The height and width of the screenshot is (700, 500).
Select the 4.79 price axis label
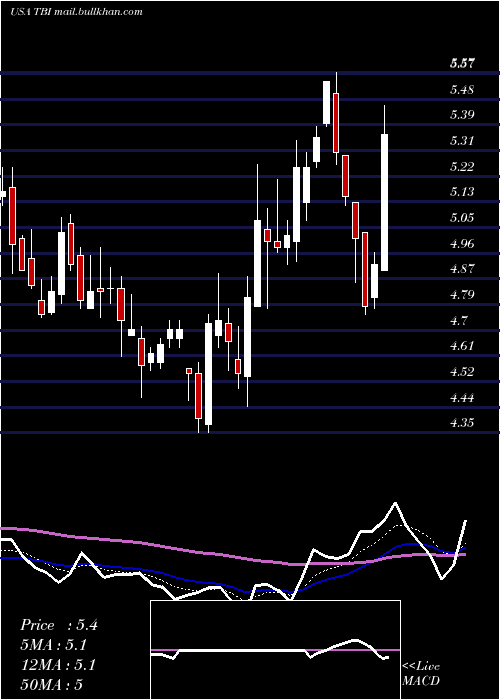(x=462, y=295)
